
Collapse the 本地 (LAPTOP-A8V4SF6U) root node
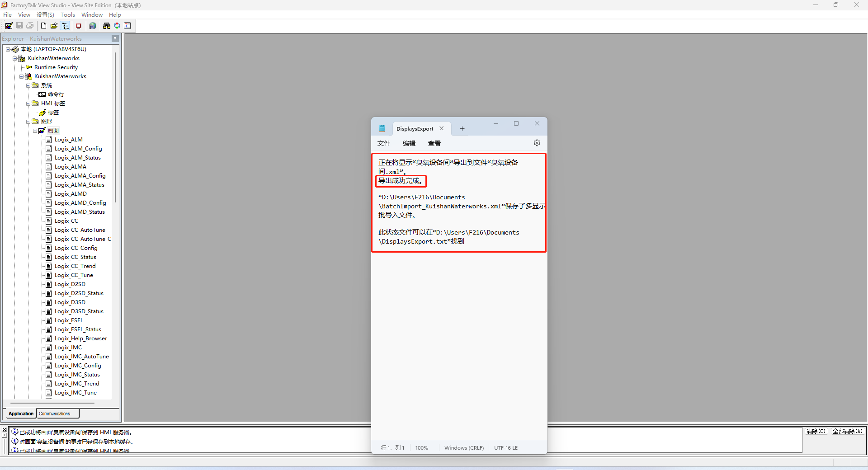click(8, 49)
